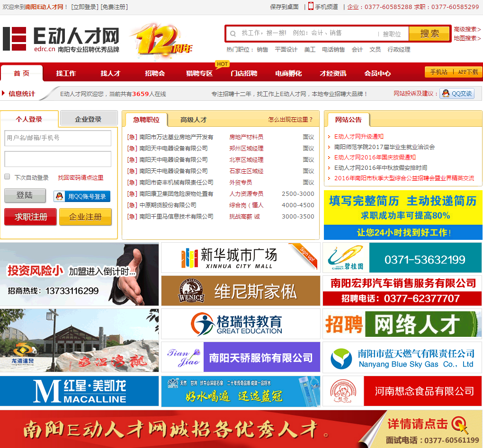Click the 立即登录 link at top

click(85, 7)
